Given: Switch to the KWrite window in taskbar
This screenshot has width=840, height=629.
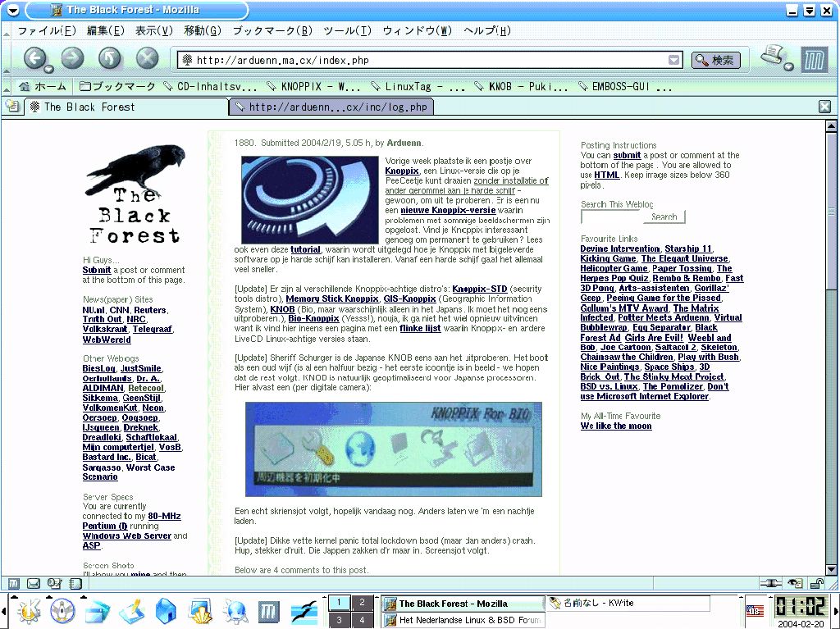Looking at the screenshot, I should [628, 604].
